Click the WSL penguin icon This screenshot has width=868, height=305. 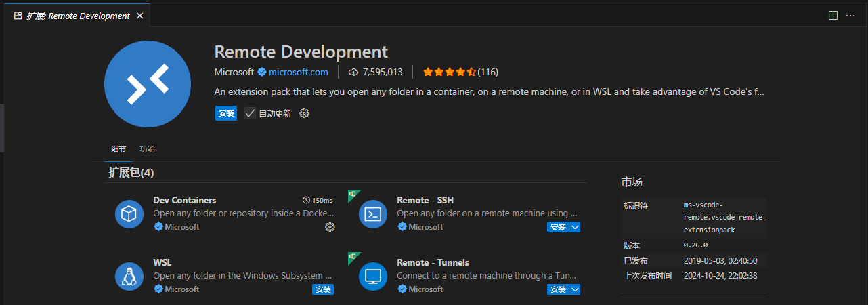tap(129, 277)
